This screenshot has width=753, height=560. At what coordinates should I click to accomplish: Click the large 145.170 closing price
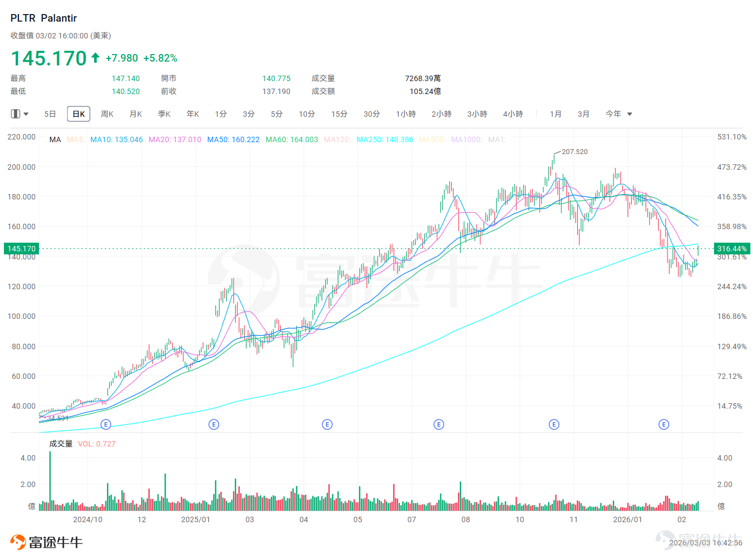tap(49, 58)
